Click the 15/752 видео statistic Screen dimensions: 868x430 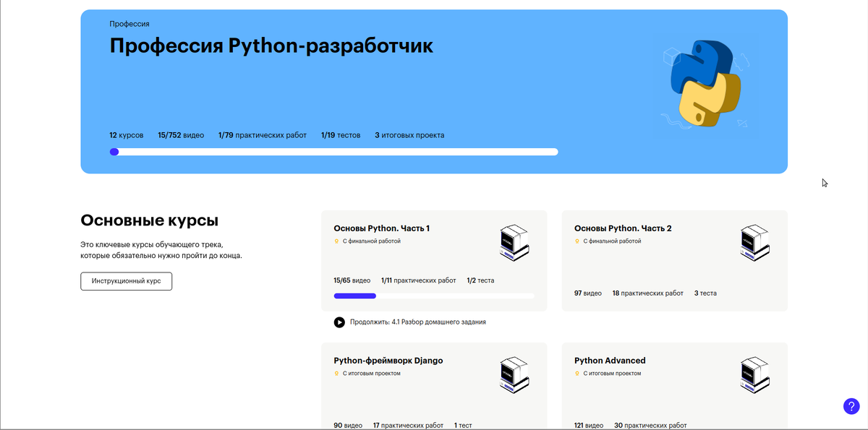(x=181, y=135)
